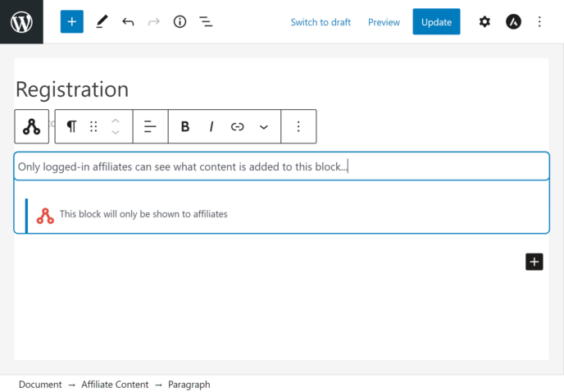Screen dimensions: 564x392
Task: Click the Update button
Action: click(436, 21)
